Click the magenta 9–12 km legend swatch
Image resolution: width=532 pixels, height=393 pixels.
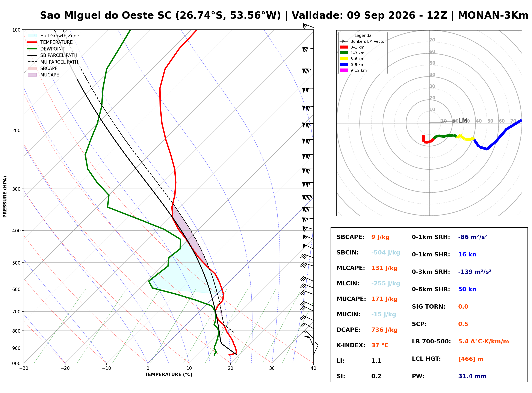(344, 70)
